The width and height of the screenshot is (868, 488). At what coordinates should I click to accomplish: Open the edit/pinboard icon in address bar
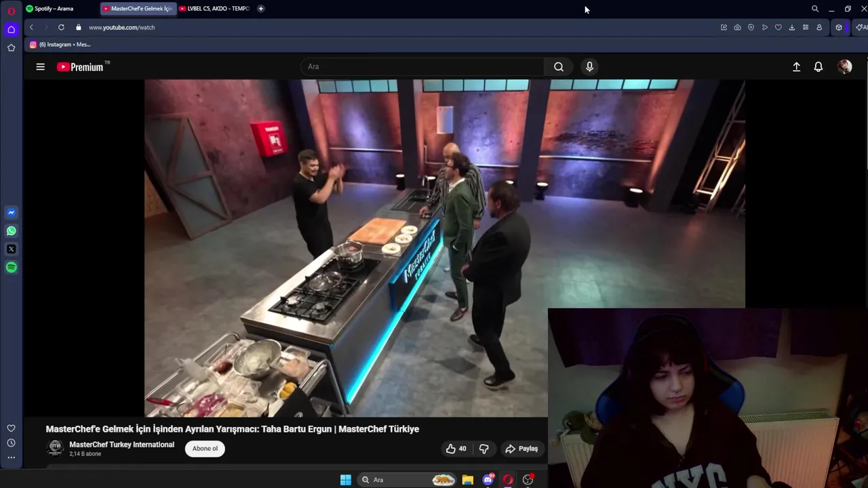724,27
